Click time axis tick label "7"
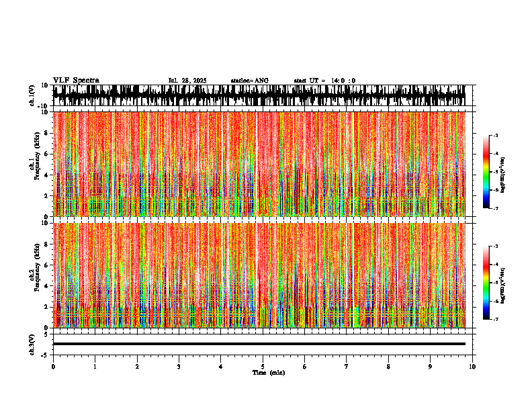Image resolution: width=532 pixels, height=411 pixels. click(x=347, y=367)
